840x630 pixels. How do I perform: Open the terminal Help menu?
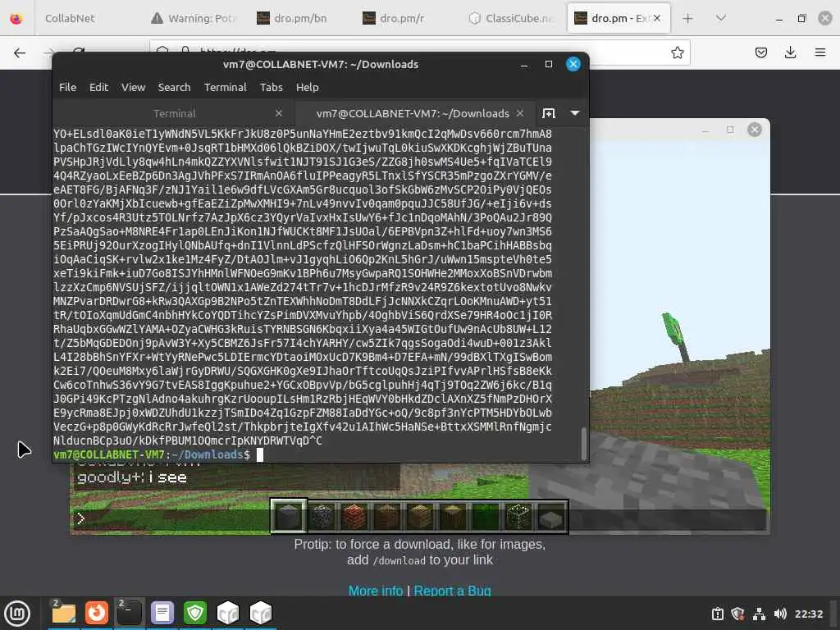pos(307,87)
